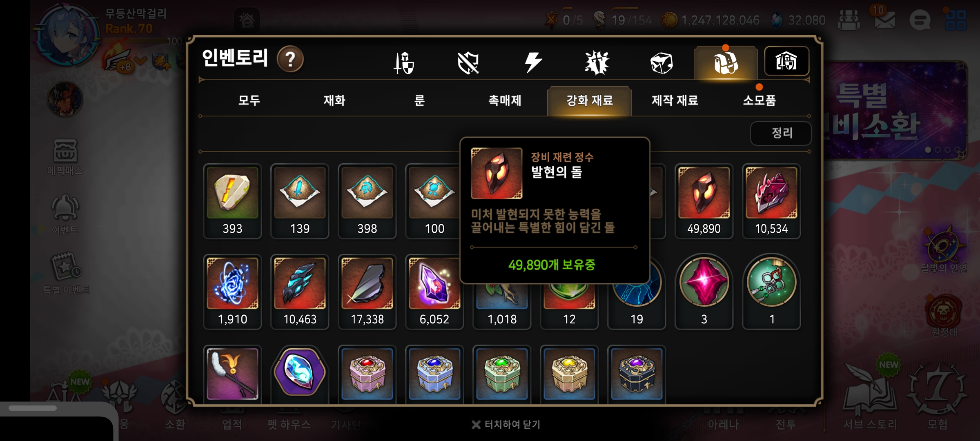This screenshot has height=441, width=980.
Task: Select the feather staff item
Action: coord(232,374)
